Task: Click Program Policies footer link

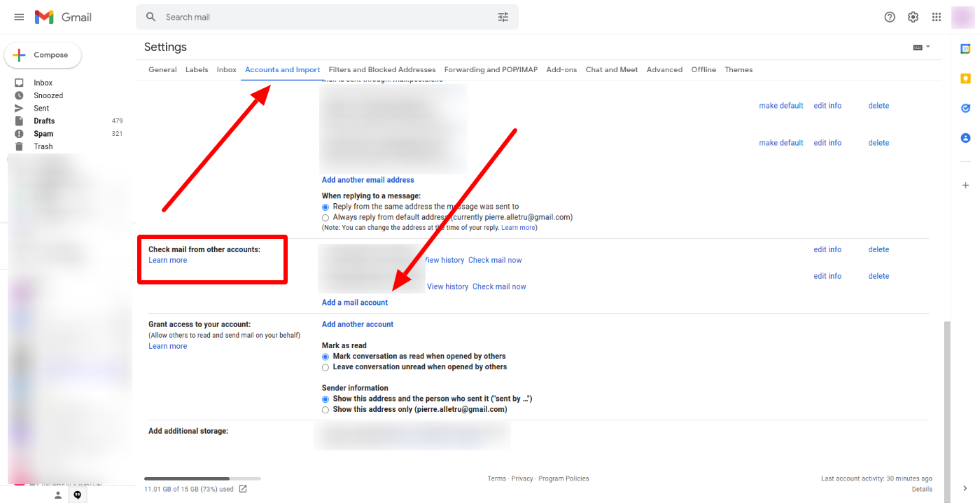Action: click(x=563, y=478)
